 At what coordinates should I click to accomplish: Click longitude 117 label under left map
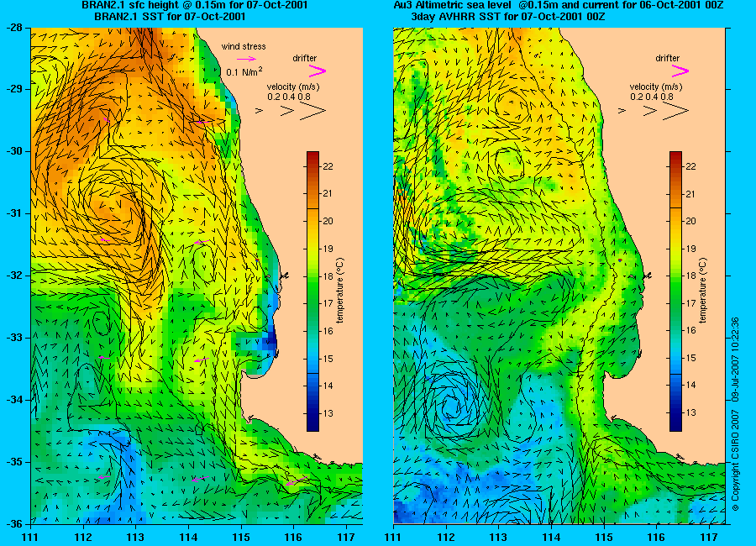[x=346, y=538]
